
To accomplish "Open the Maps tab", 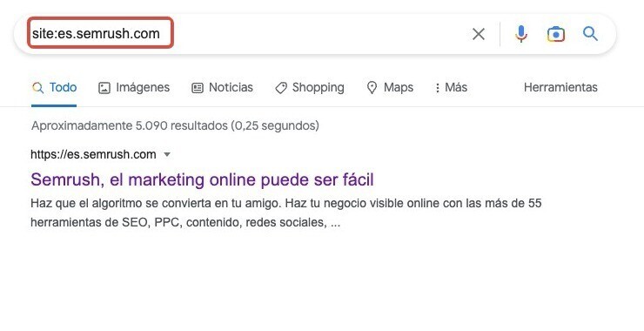I will [390, 88].
